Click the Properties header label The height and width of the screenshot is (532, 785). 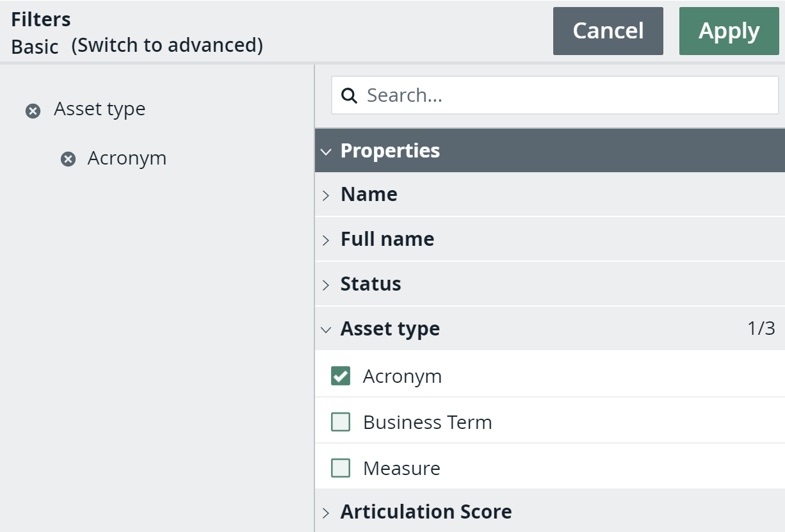pos(390,151)
